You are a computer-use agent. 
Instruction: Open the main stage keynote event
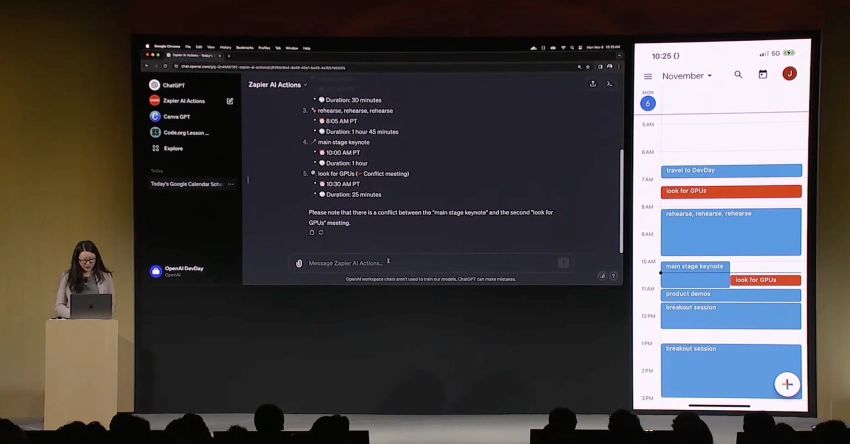tap(695, 274)
